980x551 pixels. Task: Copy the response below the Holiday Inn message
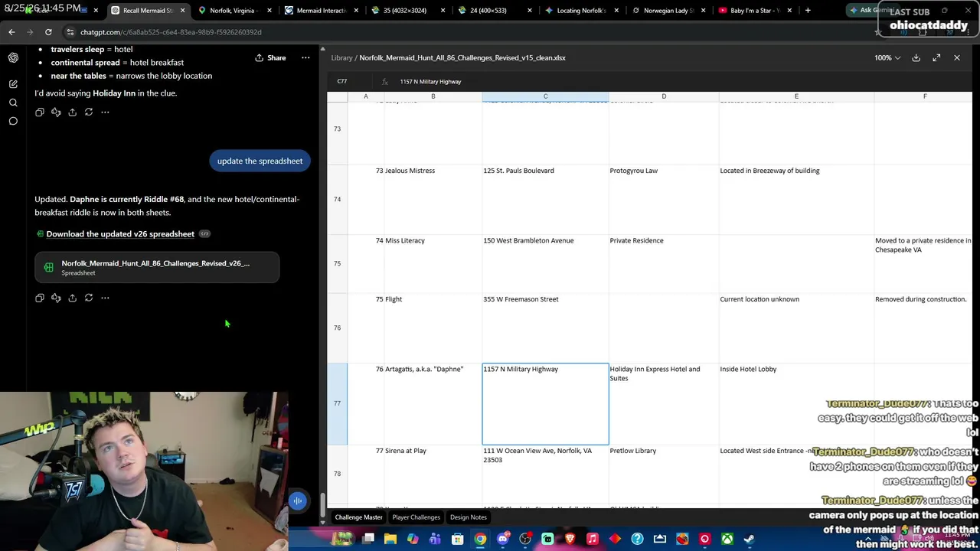[x=40, y=112]
